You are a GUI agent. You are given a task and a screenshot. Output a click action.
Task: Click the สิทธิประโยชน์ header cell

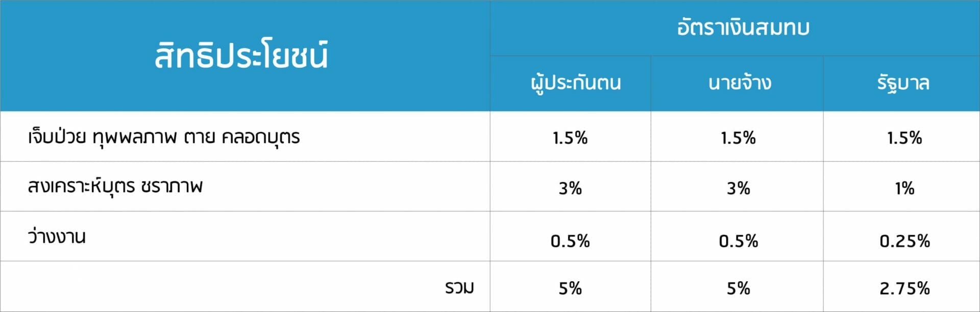click(241, 56)
